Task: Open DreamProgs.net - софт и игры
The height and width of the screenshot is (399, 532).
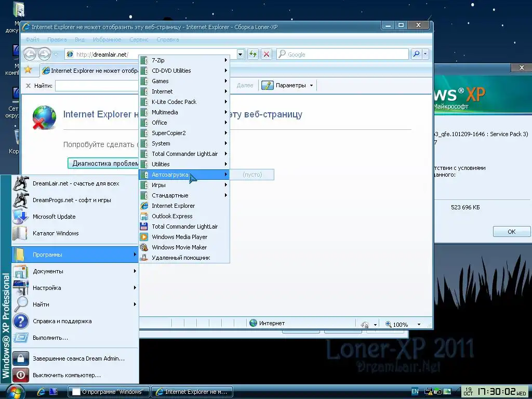Action: tap(75, 200)
